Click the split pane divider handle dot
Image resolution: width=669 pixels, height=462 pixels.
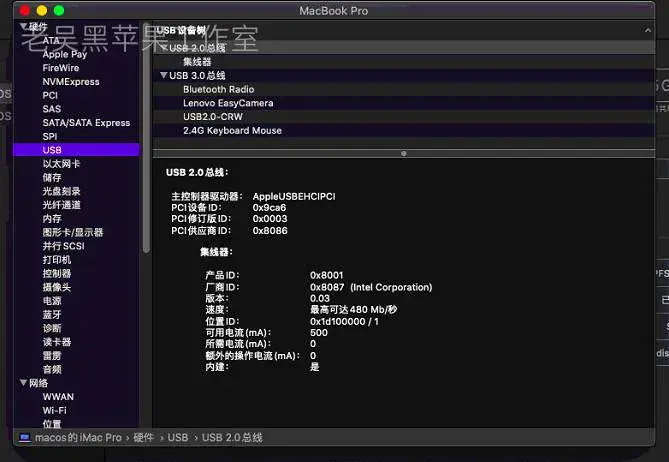point(404,153)
